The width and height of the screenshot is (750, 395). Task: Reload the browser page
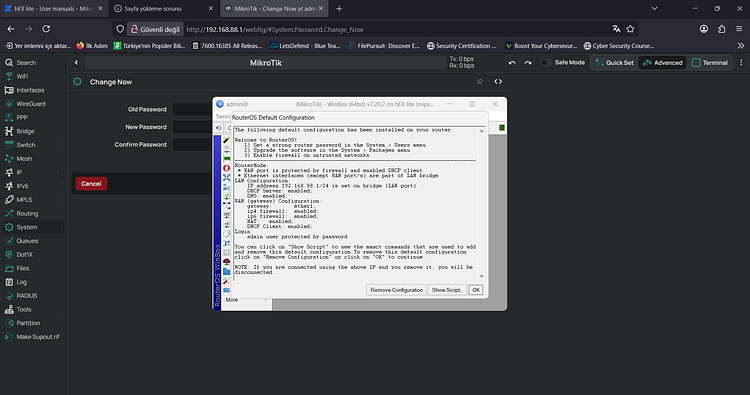[x=46, y=29]
